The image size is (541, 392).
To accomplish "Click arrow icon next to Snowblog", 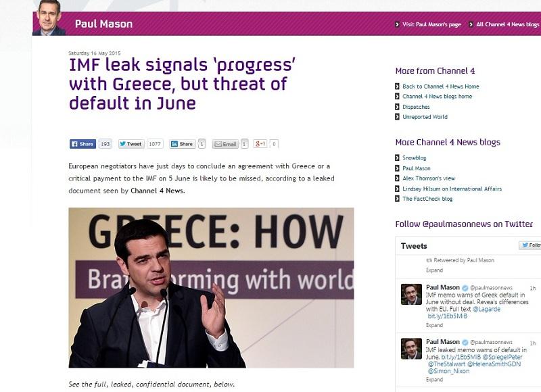I will tap(397, 157).
